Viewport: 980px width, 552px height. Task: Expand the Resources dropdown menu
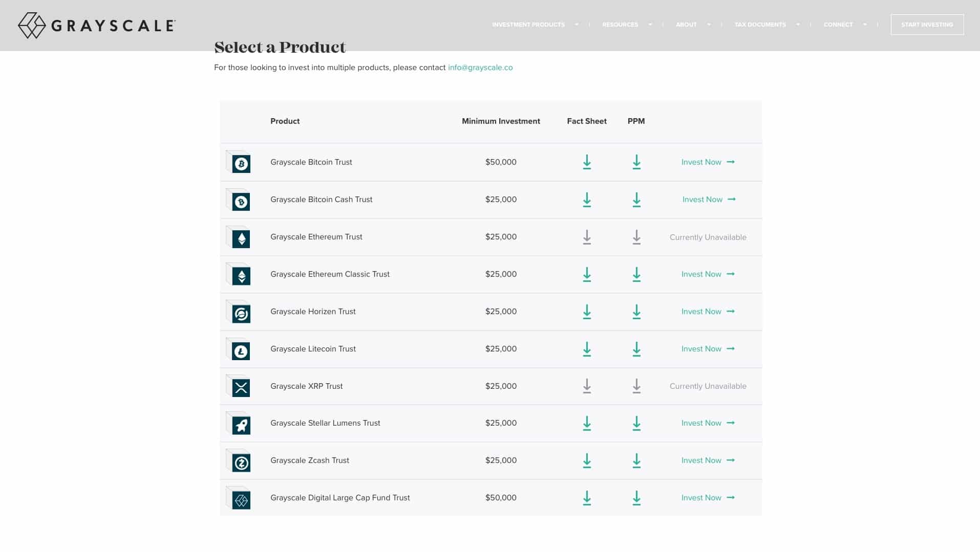point(626,25)
